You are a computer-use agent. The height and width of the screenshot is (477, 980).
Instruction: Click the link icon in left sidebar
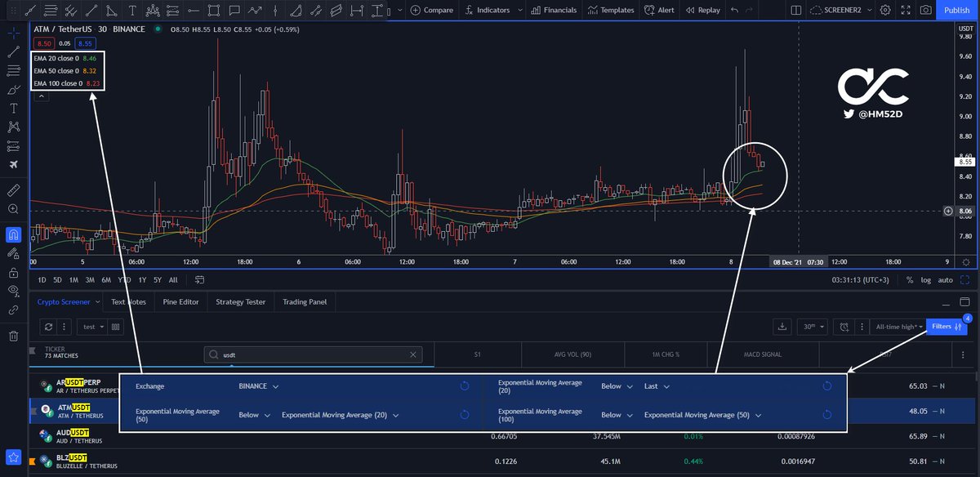coord(13,310)
